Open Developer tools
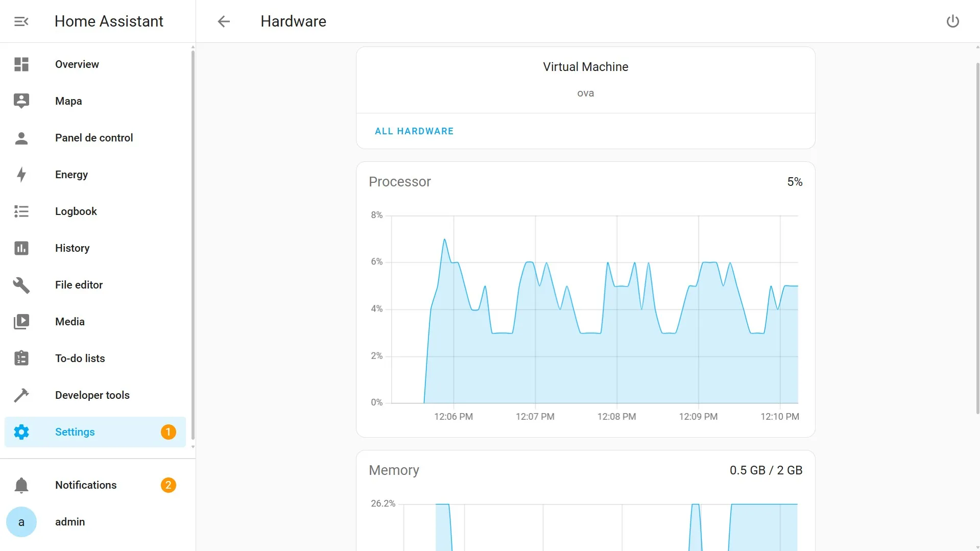 click(95, 395)
